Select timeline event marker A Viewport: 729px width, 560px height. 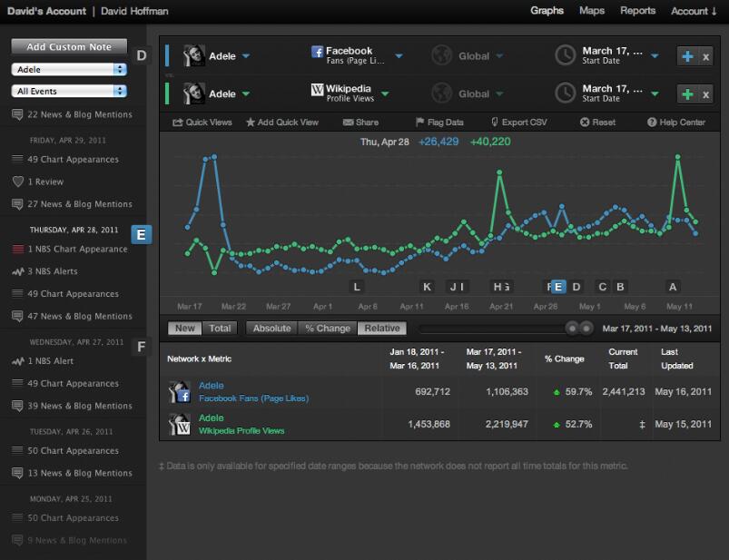pos(673,287)
